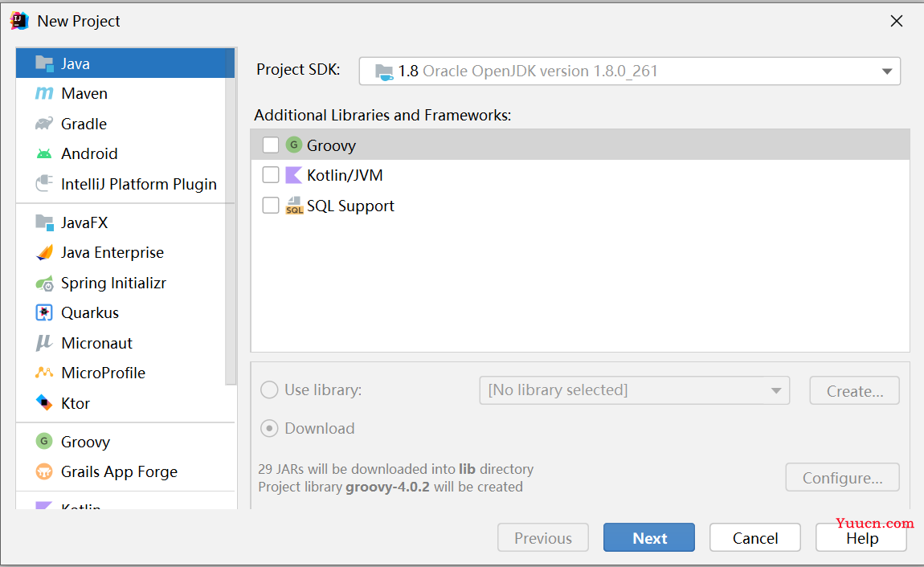
Task: Click the Next button
Action: pyautogui.click(x=648, y=537)
